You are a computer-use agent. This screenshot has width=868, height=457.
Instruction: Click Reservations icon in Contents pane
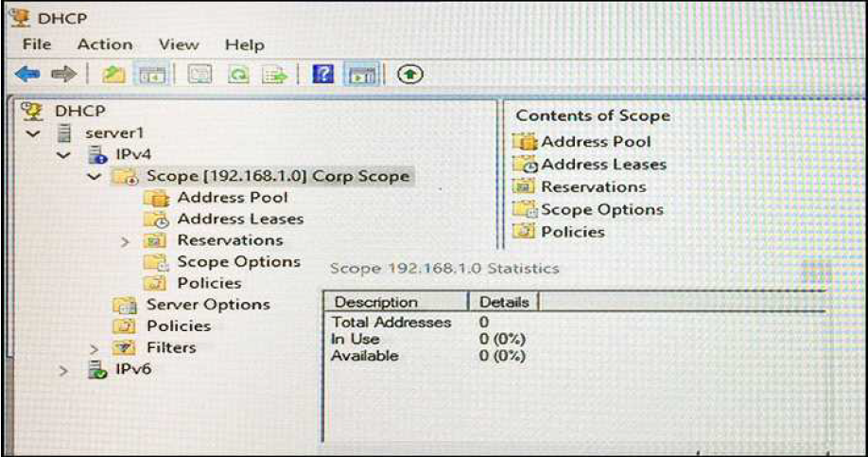[x=524, y=187]
